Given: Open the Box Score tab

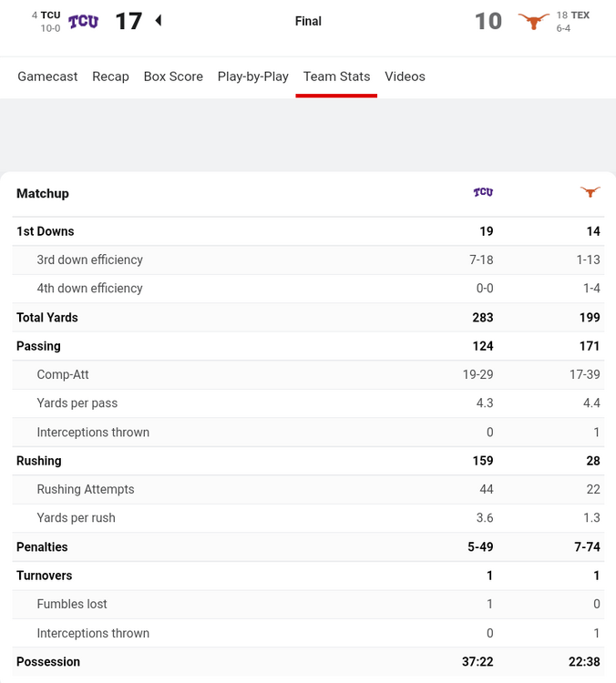Looking at the screenshot, I should (173, 76).
